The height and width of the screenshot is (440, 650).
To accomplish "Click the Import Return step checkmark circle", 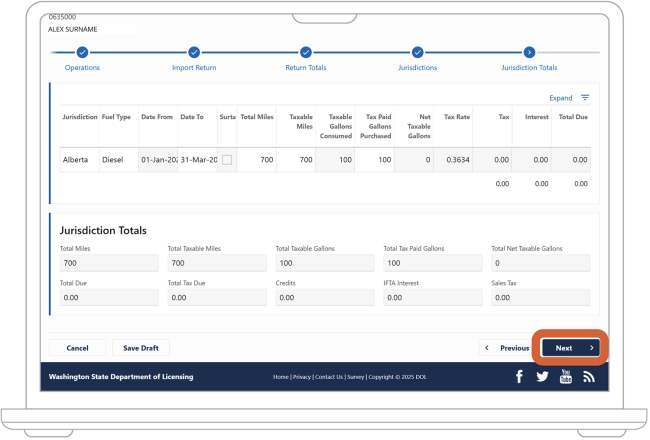I will (x=194, y=52).
